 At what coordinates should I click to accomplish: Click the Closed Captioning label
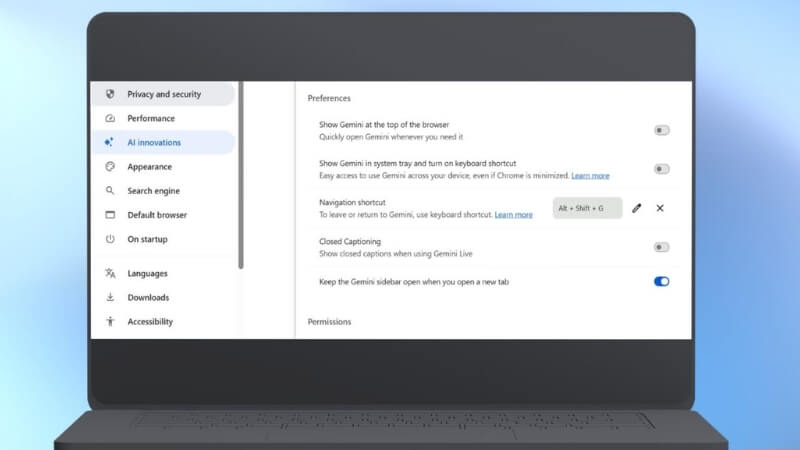pyautogui.click(x=350, y=241)
